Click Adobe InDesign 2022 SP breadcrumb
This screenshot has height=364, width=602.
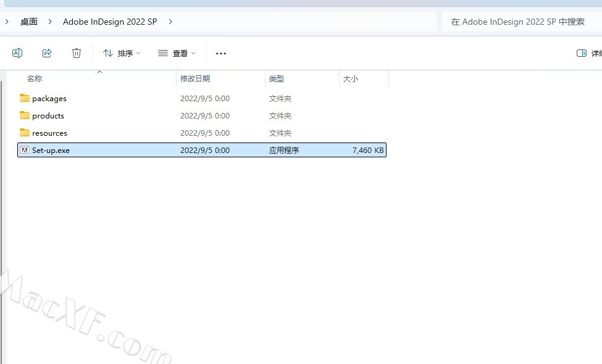point(110,22)
